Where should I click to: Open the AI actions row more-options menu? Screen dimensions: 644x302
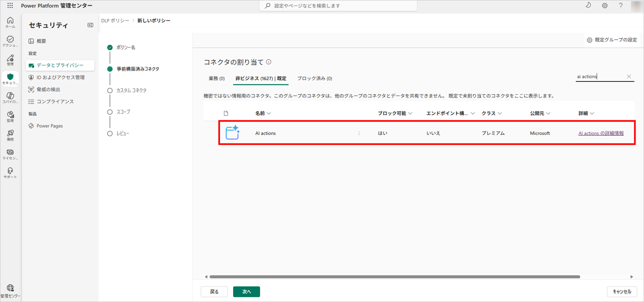359,133
